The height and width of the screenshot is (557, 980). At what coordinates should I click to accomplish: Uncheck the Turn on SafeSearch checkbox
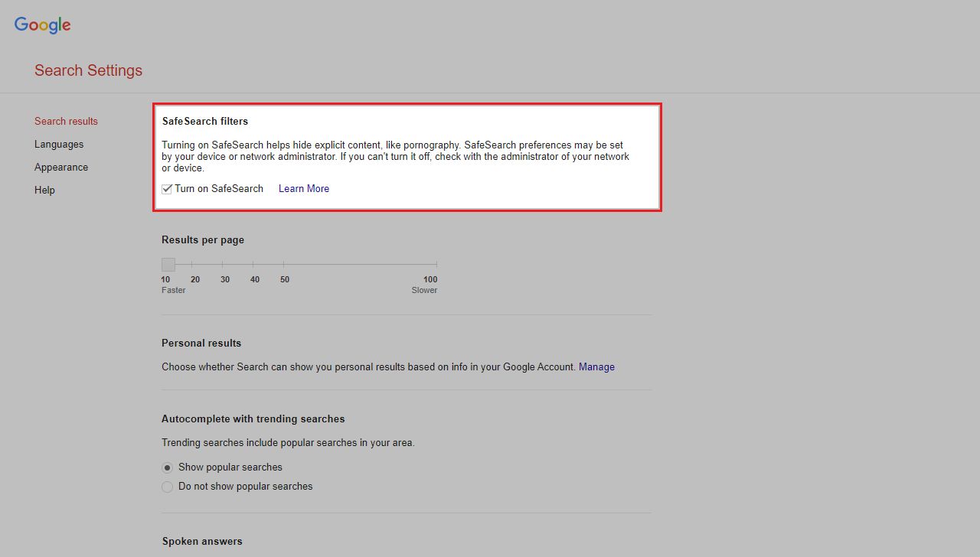click(x=167, y=189)
